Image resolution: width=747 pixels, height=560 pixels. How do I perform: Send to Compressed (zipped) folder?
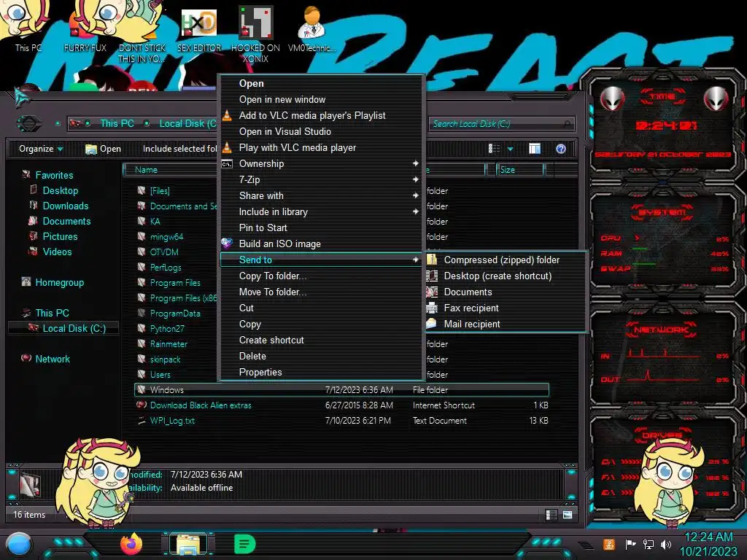pos(505,260)
